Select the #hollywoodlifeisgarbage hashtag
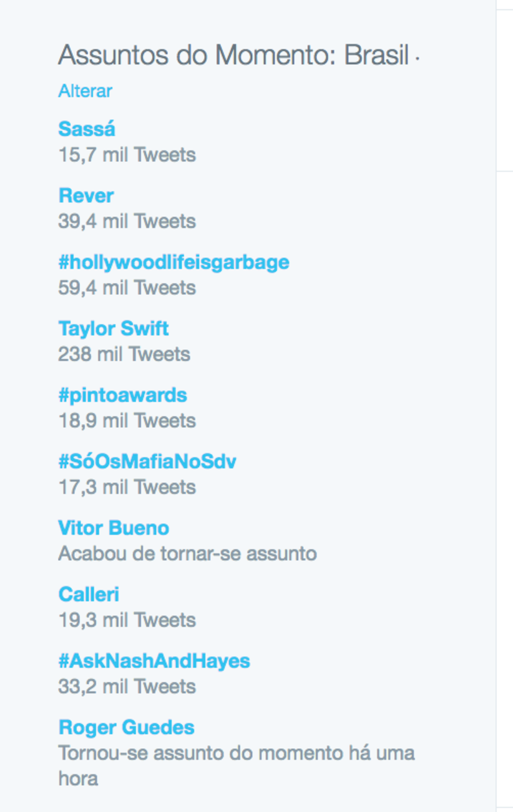The width and height of the screenshot is (513, 812). tap(173, 262)
